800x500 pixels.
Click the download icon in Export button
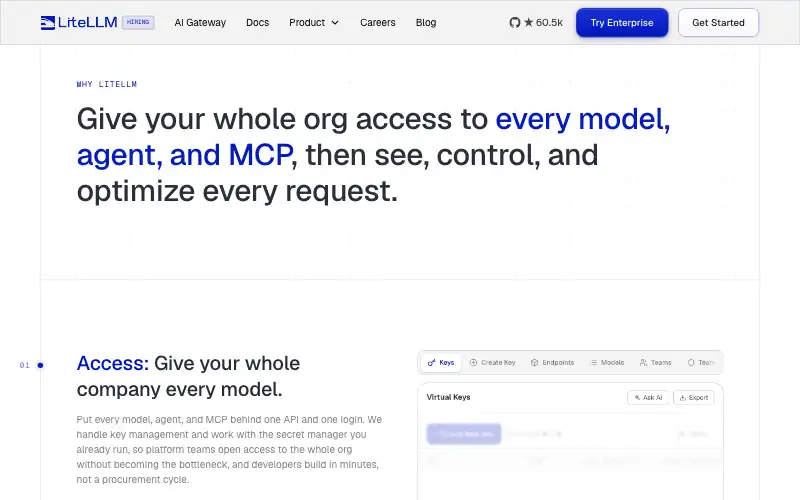pyautogui.click(x=683, y=397)
